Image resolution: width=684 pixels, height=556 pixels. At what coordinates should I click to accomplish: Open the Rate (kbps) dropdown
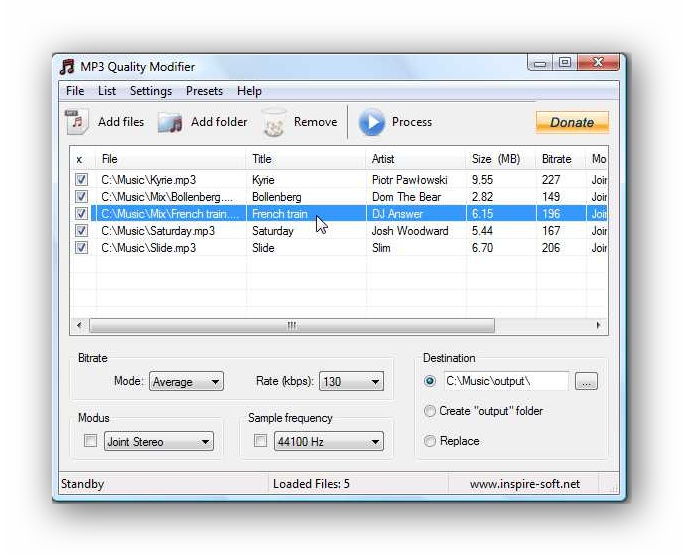click(x=351, y=382)
